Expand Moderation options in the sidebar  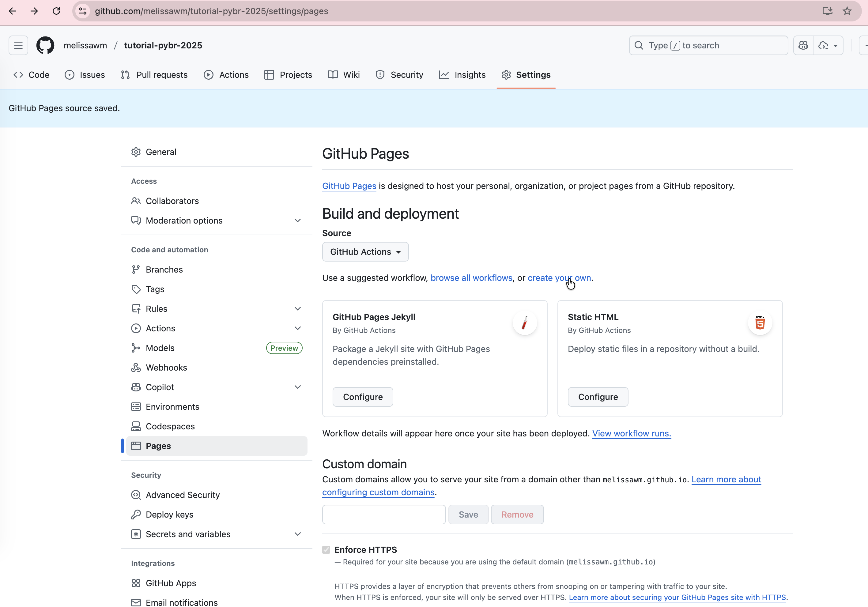(x=297, y=220)
